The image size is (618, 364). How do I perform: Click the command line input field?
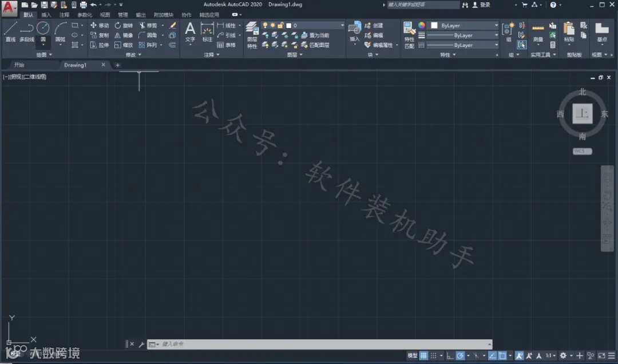click(x=319, y=344)
